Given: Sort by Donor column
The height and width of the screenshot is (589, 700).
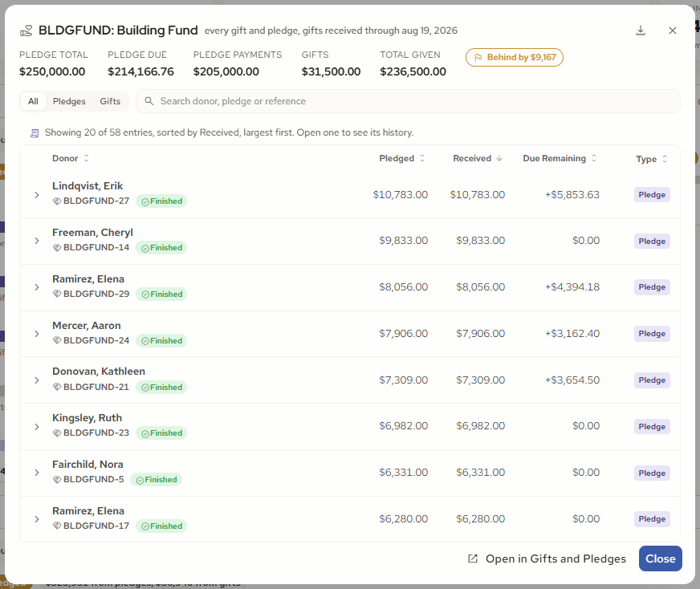Looking at the screenshot, I should click(x=71, y=158).
